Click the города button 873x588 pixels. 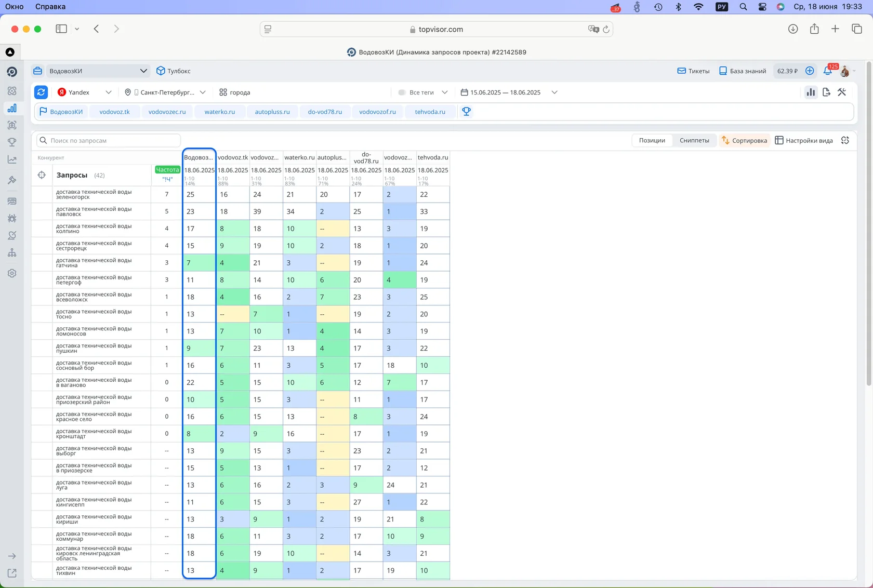coord(235,92)
